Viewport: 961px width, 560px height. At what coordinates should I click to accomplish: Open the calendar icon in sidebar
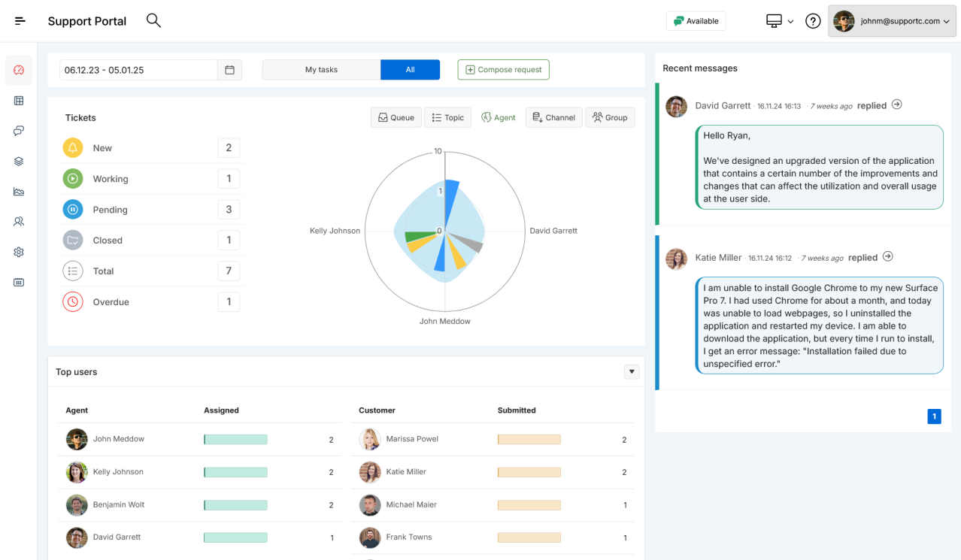click(x=19, y=282)
